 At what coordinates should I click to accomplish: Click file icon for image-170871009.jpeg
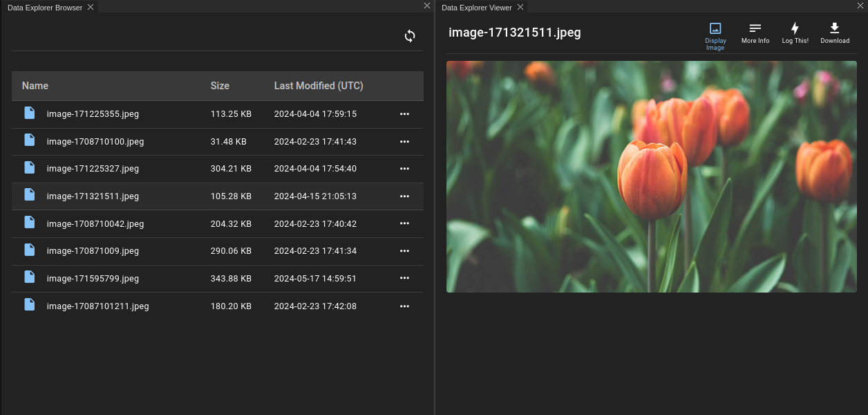pos(29,250)
